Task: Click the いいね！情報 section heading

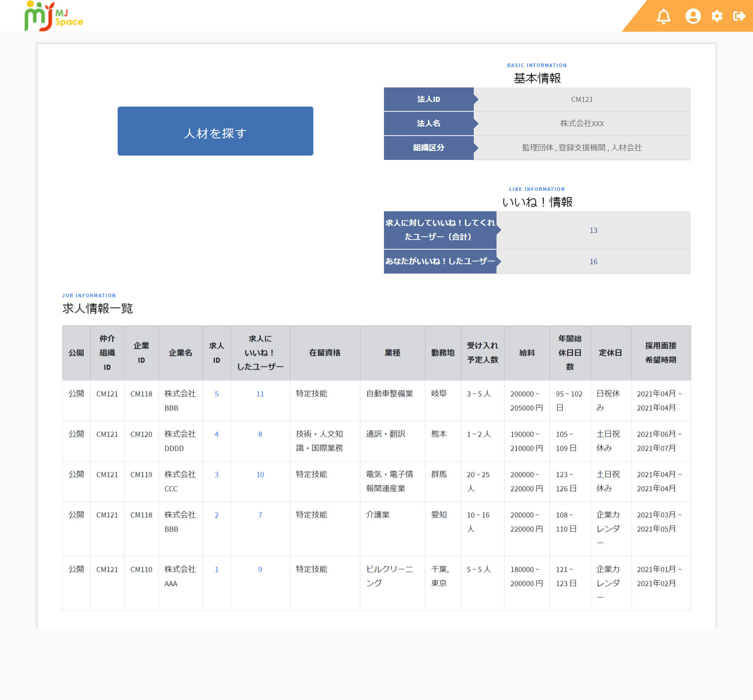Action: (537, 202)
